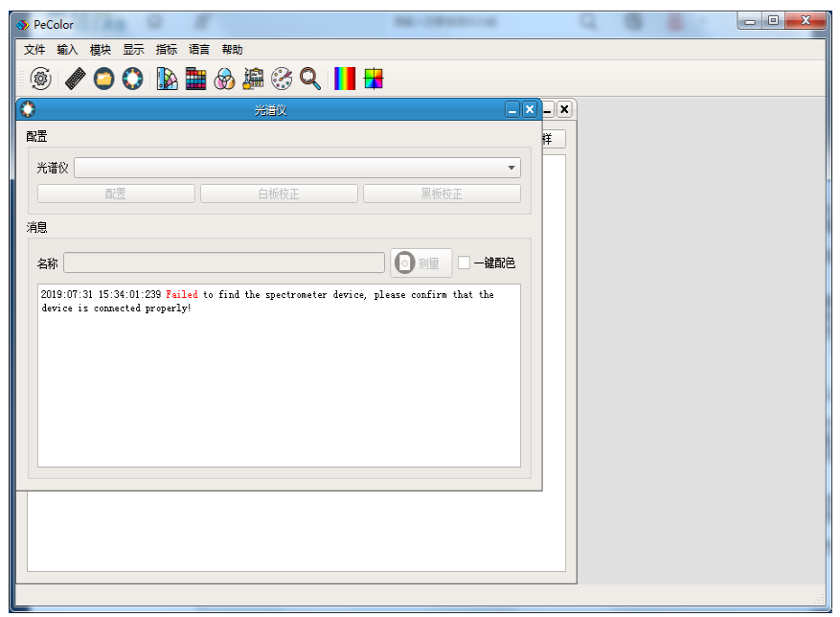Click the settings gear toolbar icon
This screenshot has height=617, width=840.
[x=40, y=79]
